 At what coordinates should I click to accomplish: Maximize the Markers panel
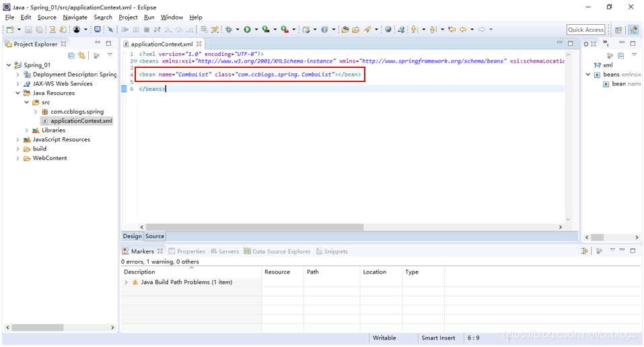coord(633,250)
